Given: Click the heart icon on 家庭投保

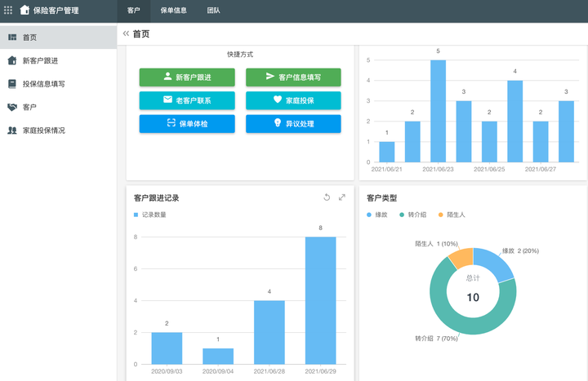Looking at the screenshot, I should [278, 100].
